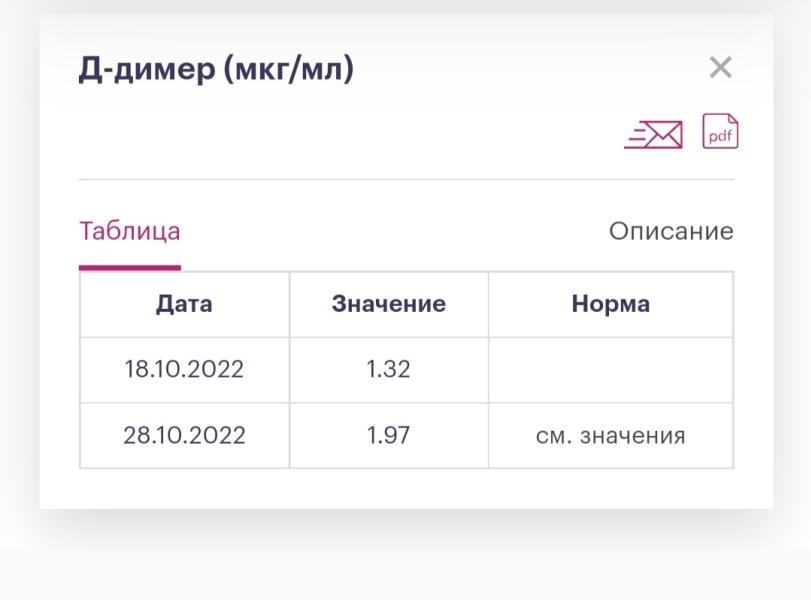Select the Дата column header
This screenshot has width=811, height=600.
click(x=184, y=304)
